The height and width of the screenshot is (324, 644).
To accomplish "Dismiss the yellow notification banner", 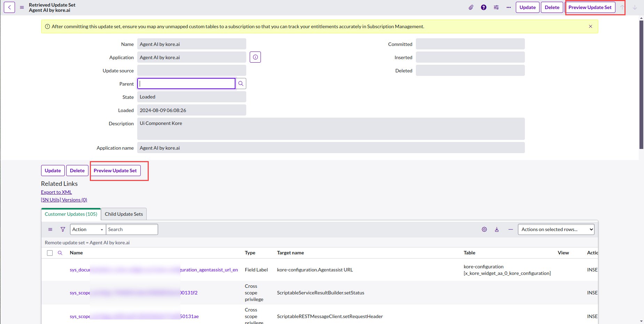I will (x=590, y=26).
